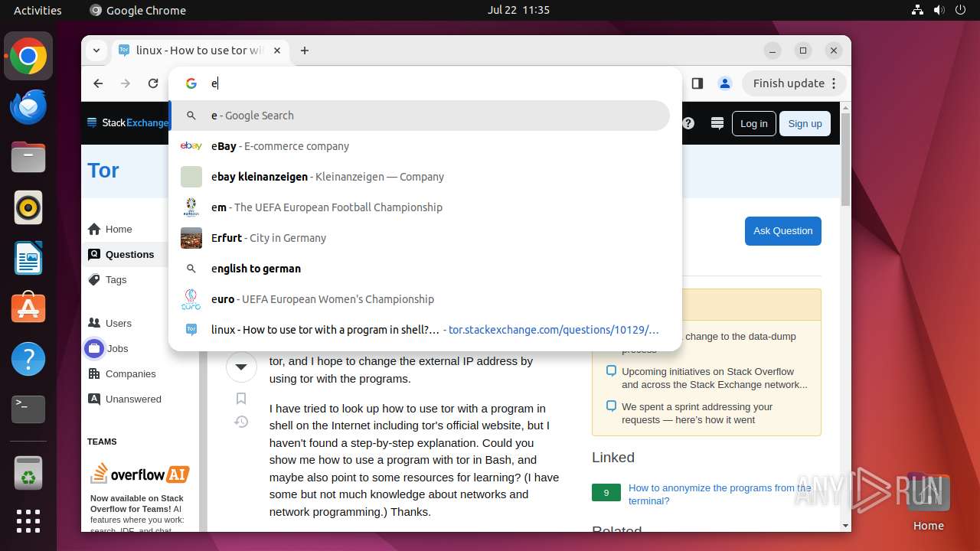This screenshot has height=551, width=980.
Task: Click Ask Question button
Action: click(782, 230)
